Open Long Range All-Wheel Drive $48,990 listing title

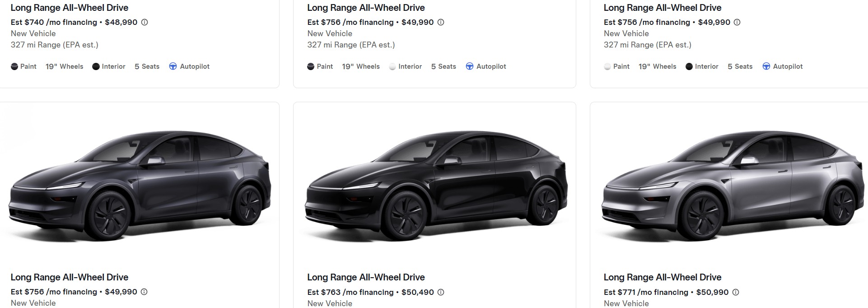point(70,8)
